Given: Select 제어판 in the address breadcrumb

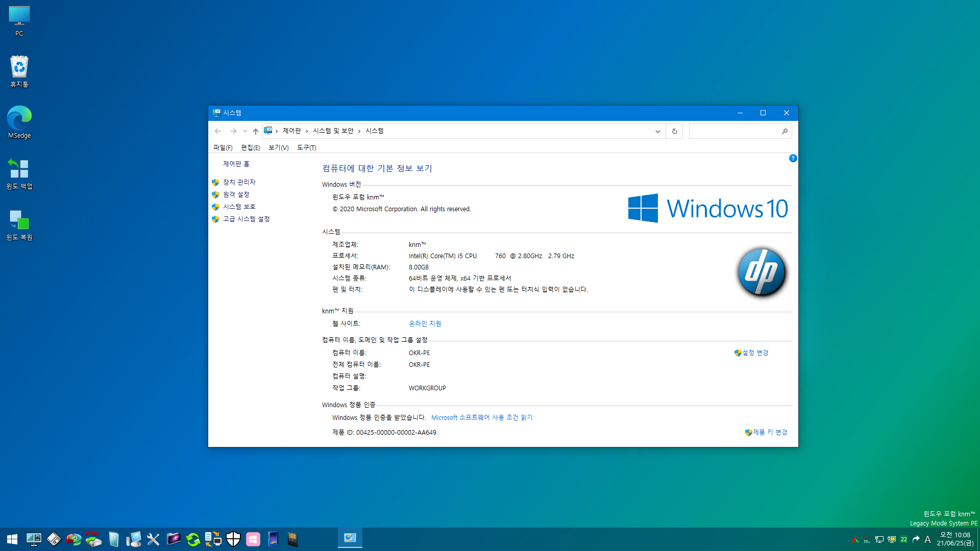Looking at the screenshot, I should 292,131.
